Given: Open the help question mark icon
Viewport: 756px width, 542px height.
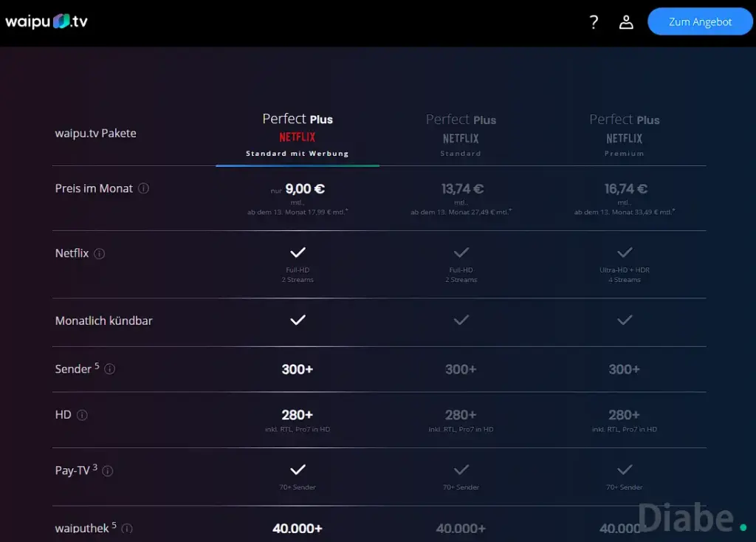Looking at the screenshot, I should pos(594,22).
